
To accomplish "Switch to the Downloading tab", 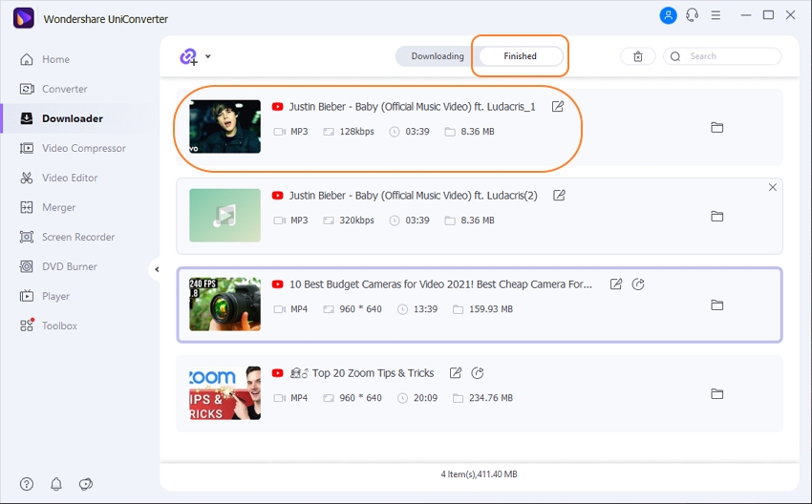I will [437, 56].
